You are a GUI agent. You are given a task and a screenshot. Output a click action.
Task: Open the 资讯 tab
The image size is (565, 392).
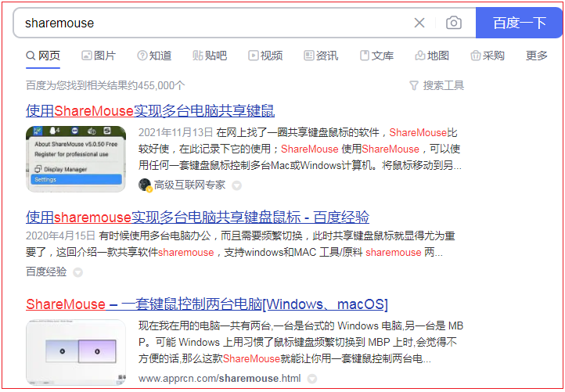[x=321, y=56]
